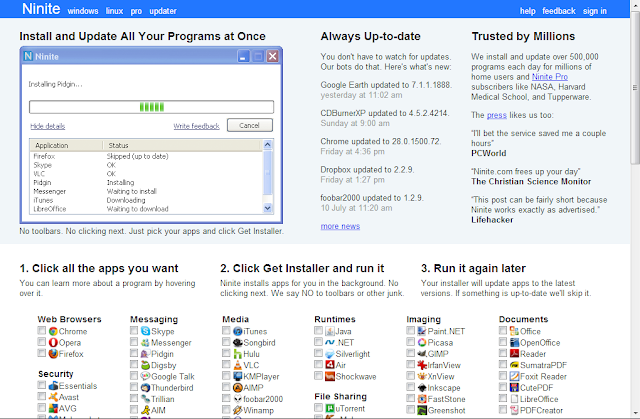This screenshot has height=419, width=640.
Task: Open the feedback link in header
Action: (x=559, y=11)
